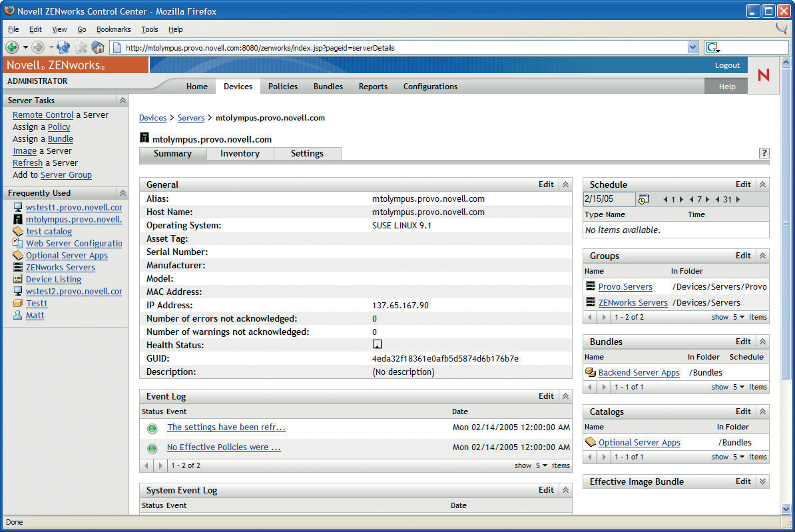Open the Event Log show items dropdown
795x532 pixels.
click(541, 465)
